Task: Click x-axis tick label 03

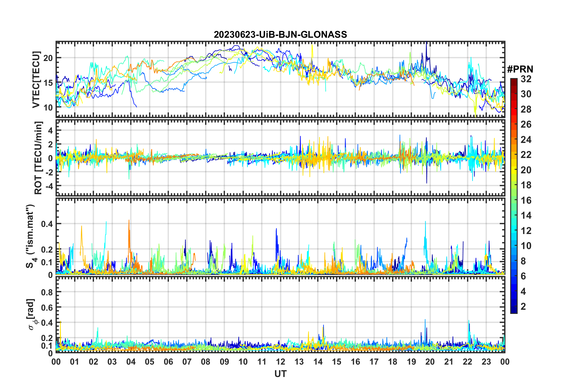Action: (112, 362)
